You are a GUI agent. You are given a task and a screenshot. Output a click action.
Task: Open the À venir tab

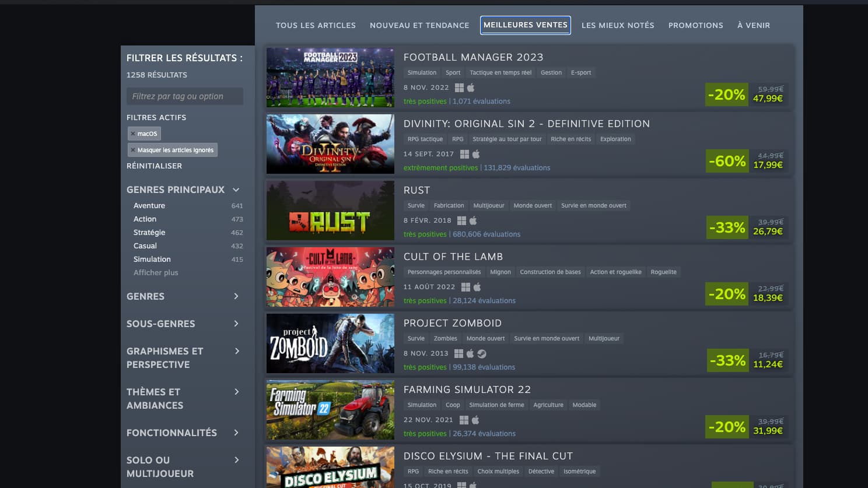point(754,25)
